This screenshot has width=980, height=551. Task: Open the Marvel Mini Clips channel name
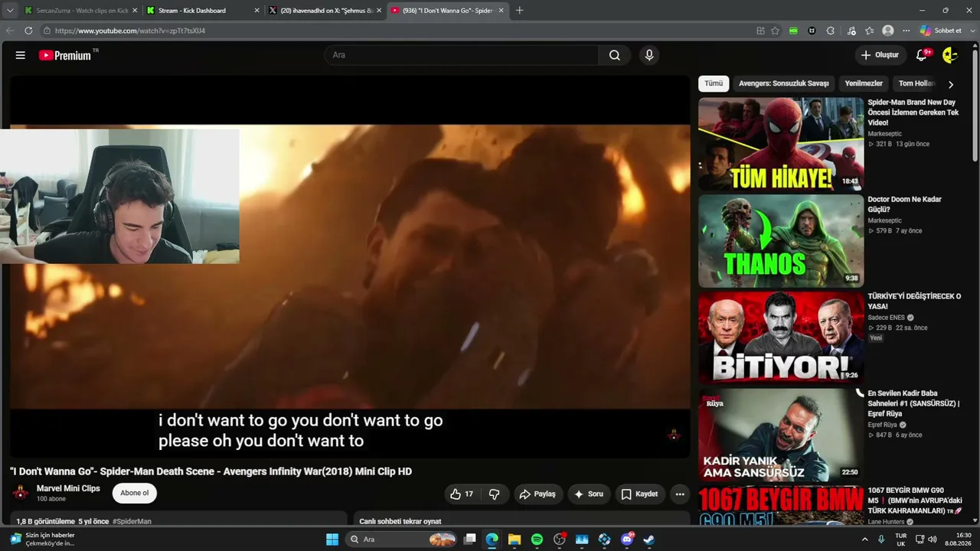[x=68, y=488]
